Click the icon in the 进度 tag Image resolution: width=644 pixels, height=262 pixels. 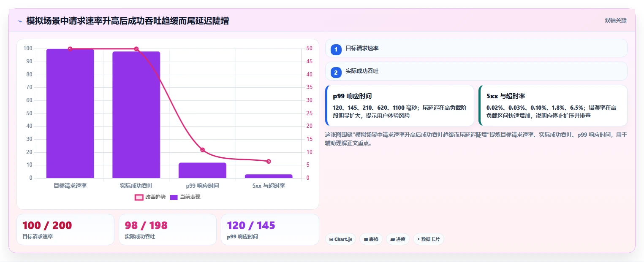pyautogui.click(x=392, y=240)
